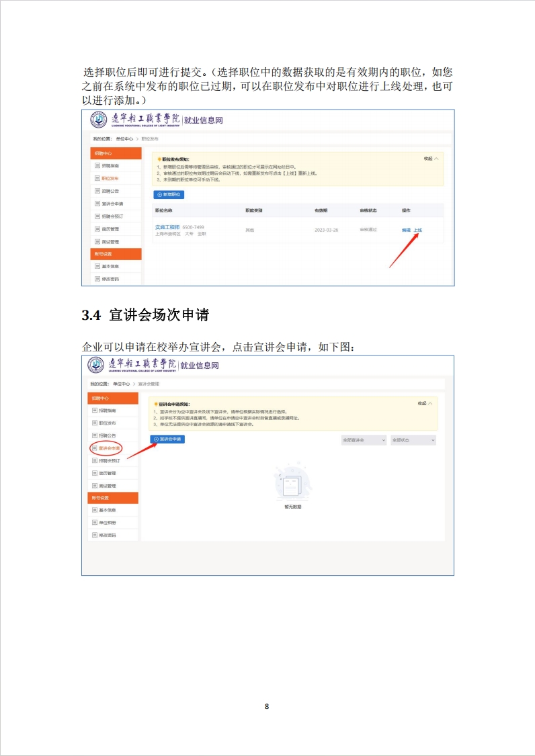Click the 招聘中心 header in the lower screenshot
The image size is (535, 756).
(x=113, y=398)
